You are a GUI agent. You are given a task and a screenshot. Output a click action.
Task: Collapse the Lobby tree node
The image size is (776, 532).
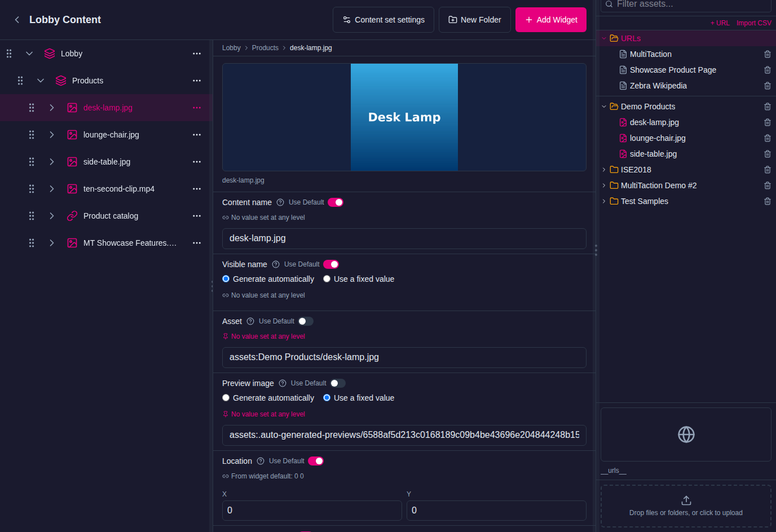point(29,54)
